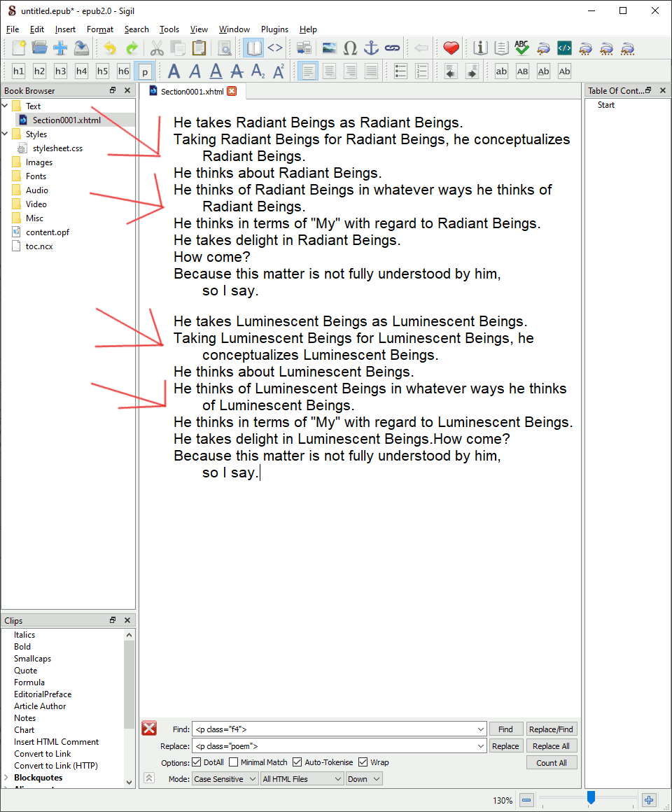Select the Section0001.xhtml editor tab
The image size is (672, 812).
(192, 92)
